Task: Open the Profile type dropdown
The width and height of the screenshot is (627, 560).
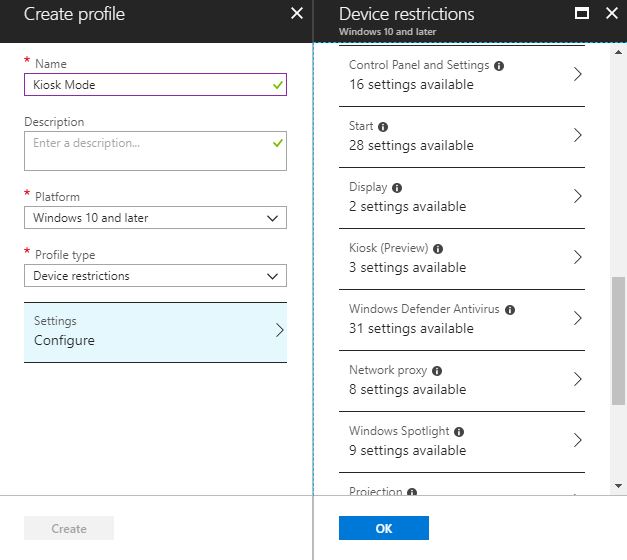Action: [155, 276]
